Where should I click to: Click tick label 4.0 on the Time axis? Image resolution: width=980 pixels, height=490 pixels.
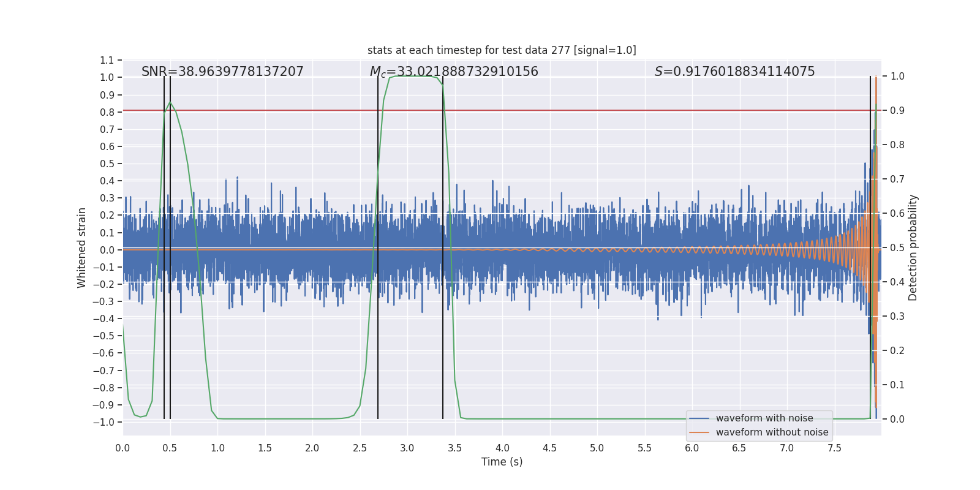tap(502, 448)
